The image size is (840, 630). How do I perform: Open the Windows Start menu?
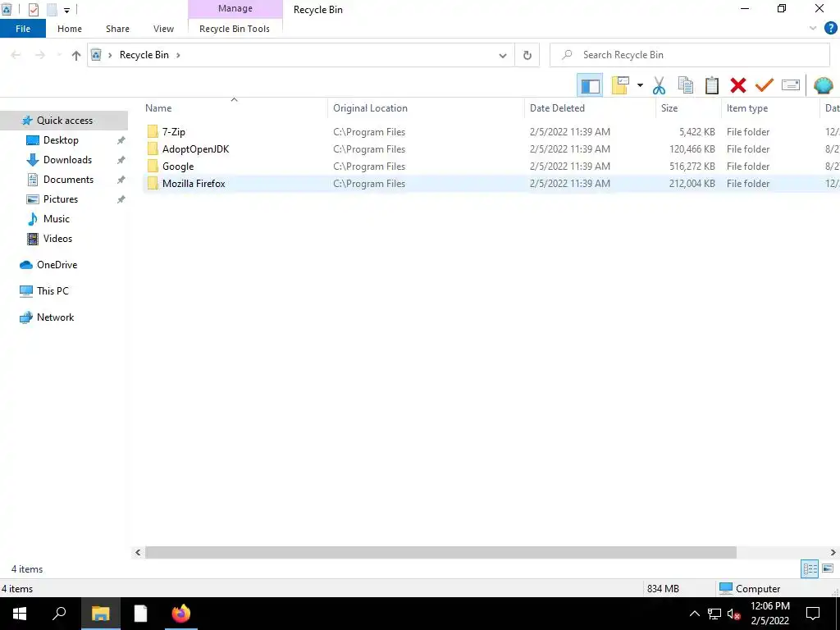(20, 614)
